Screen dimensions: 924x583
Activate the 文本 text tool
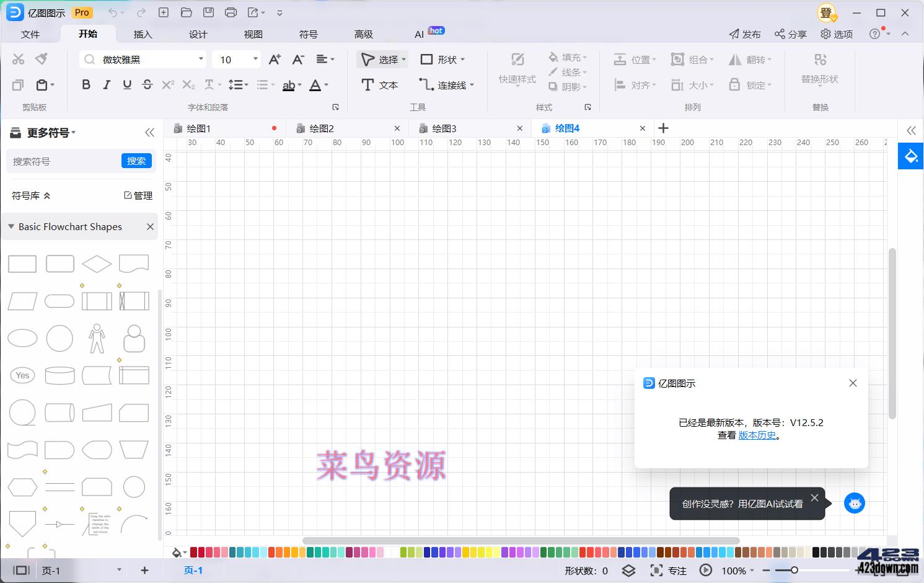379,85
